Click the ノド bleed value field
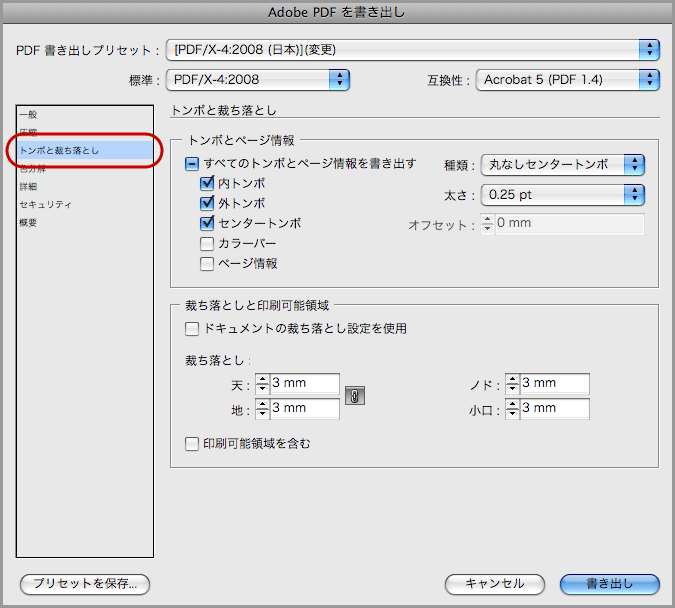675x608 pixels. click(x=555, y=383)
